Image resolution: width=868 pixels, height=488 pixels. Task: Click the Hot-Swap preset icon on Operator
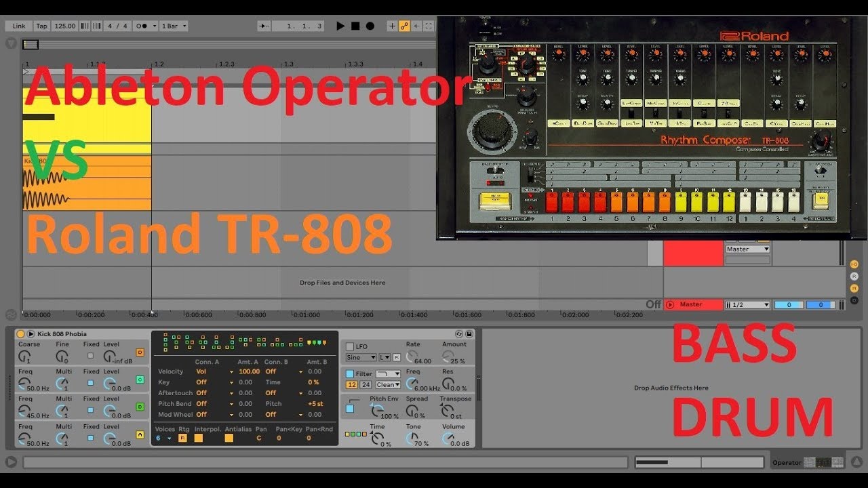click(x=459, y=334)
